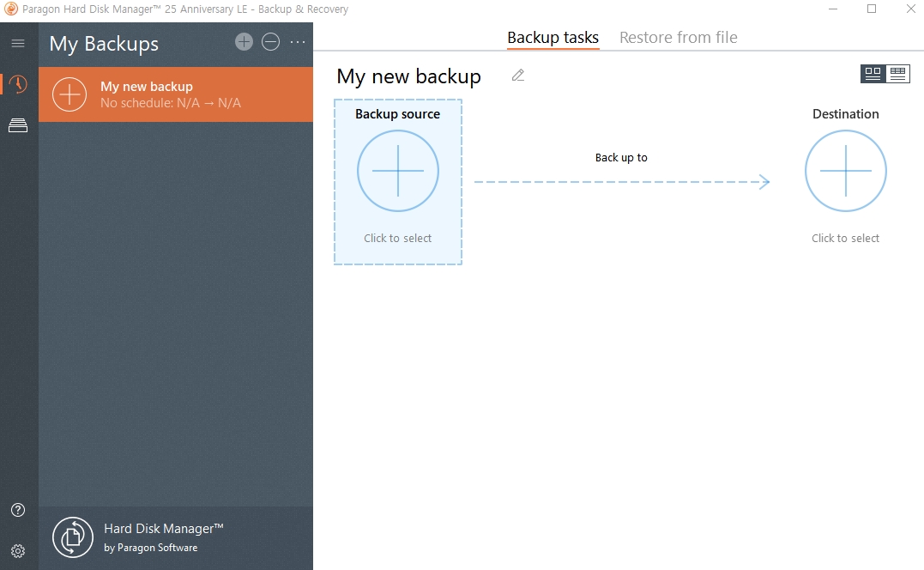Minimize the Paragon window
The width and height of the screenshot is (924, 570).
[833, 9]
